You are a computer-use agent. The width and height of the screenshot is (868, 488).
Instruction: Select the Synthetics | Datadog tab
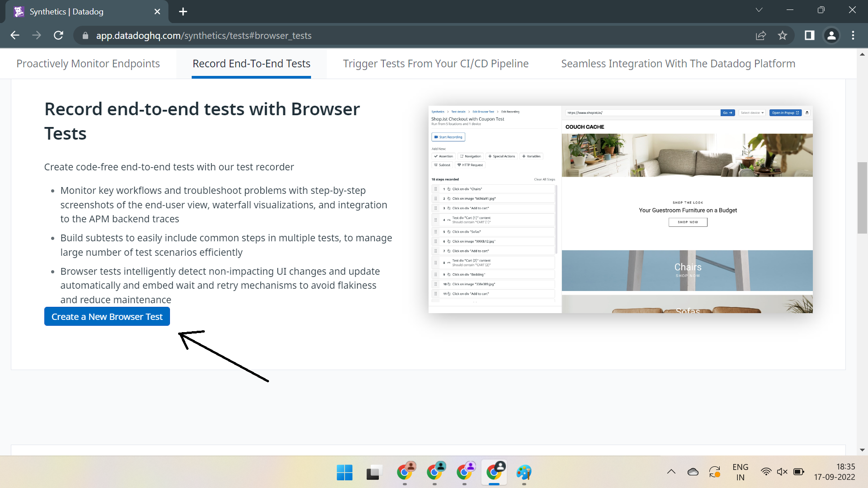(86, 12)
